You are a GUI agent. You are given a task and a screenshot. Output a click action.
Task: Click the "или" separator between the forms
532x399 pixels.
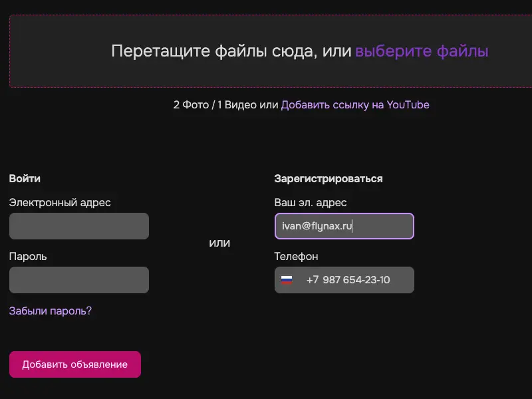click(x=219, y=243)
